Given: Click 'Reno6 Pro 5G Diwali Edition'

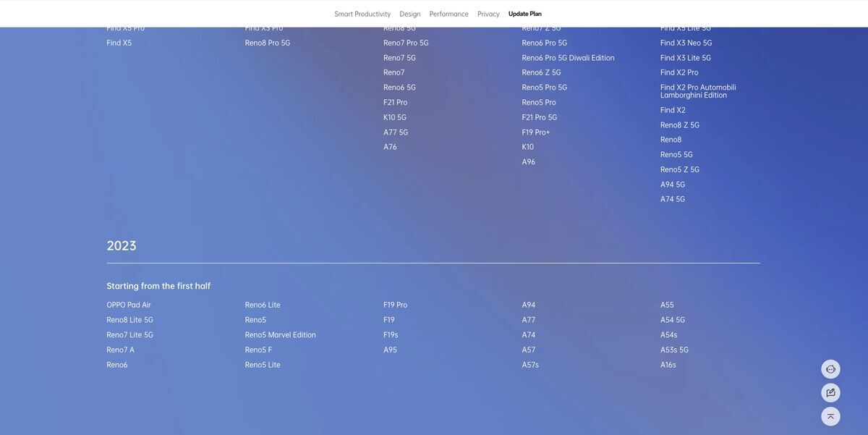Looking at the screenshot, I should pyautogui.click(x=569, y=58).
